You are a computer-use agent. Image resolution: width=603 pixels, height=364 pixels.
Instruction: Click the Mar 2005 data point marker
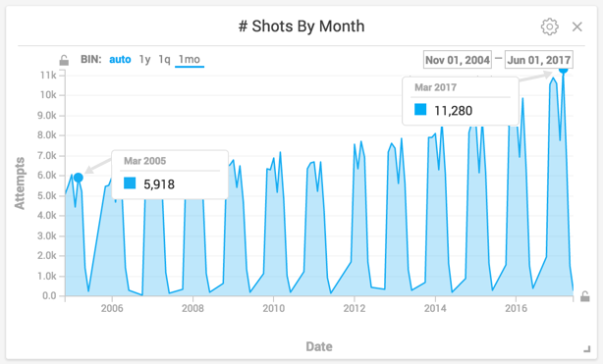click(78, 178)
